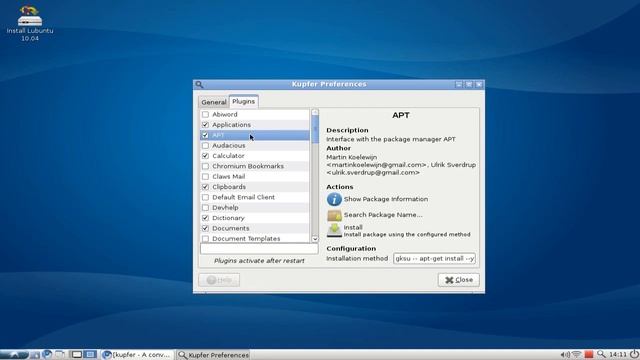Switch to the General tab
Viewport: 640px width, 360px height.
click(x=213, y=102)
